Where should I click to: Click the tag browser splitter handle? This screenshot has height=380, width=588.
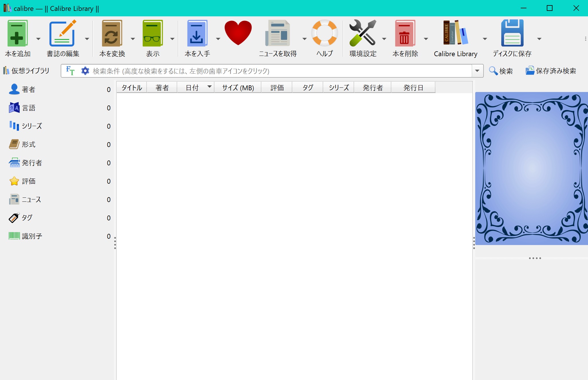tap(115, 243)
